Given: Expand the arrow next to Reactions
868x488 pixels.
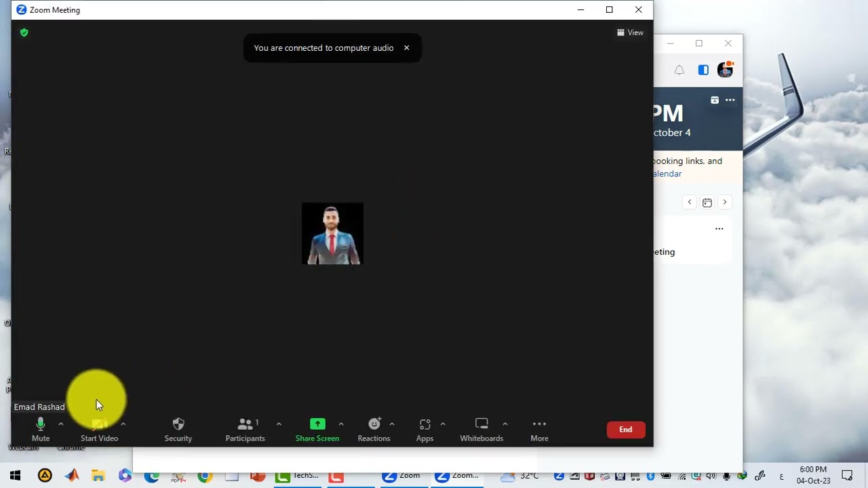Looking at the screenshot, I should tap(392, 424).
